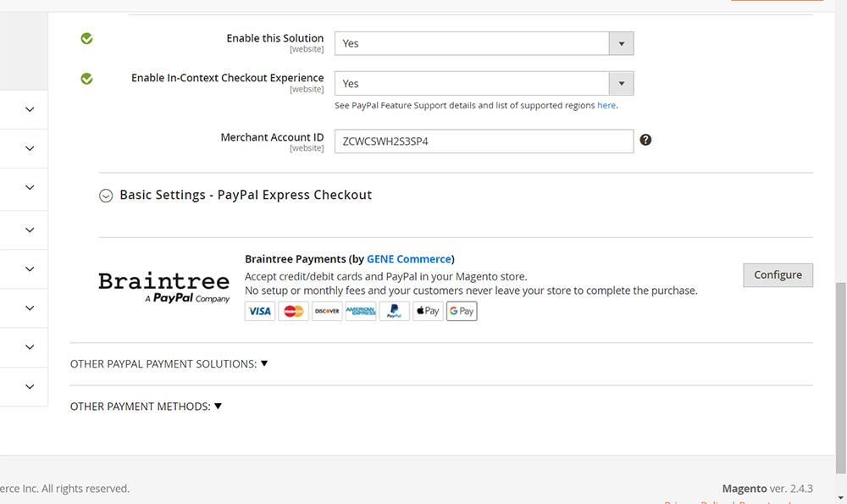Click the Google Pay icon
Image resolution: width=847 pixels, height=504 pixels.
pyautogui.click(x=462, y=311)
